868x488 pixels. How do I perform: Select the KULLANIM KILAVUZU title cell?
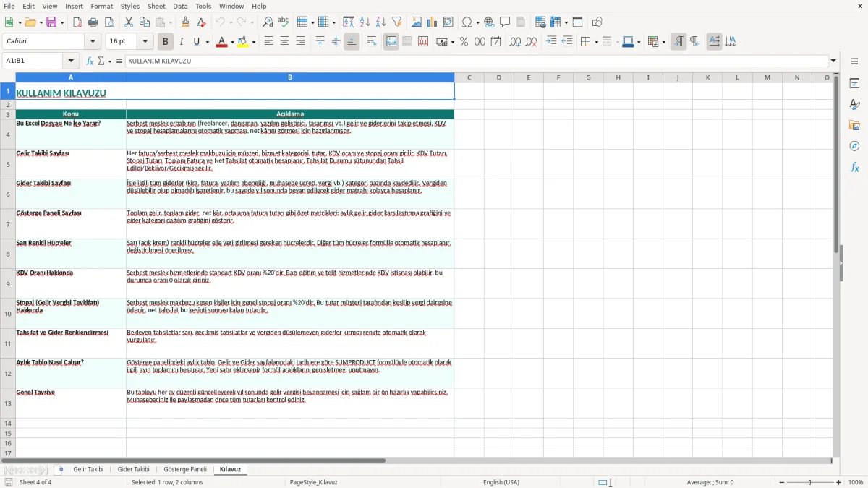235,92
